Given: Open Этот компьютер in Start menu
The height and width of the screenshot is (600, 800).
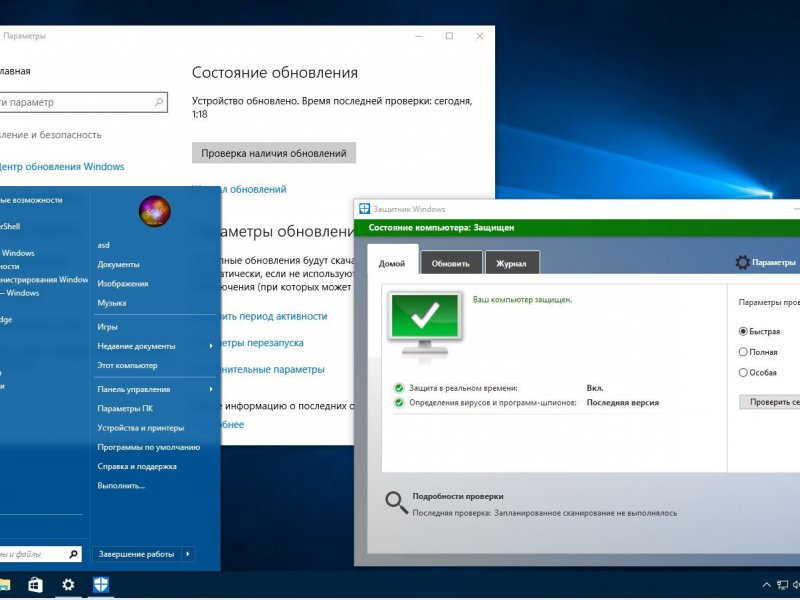Looking at the screenshot, I should point(128,365).
